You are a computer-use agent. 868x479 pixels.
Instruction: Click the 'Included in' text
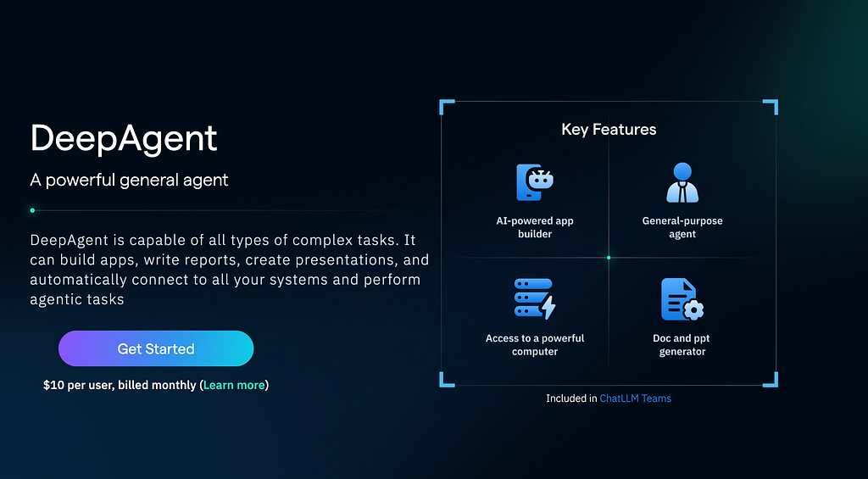tap(571, 398)
